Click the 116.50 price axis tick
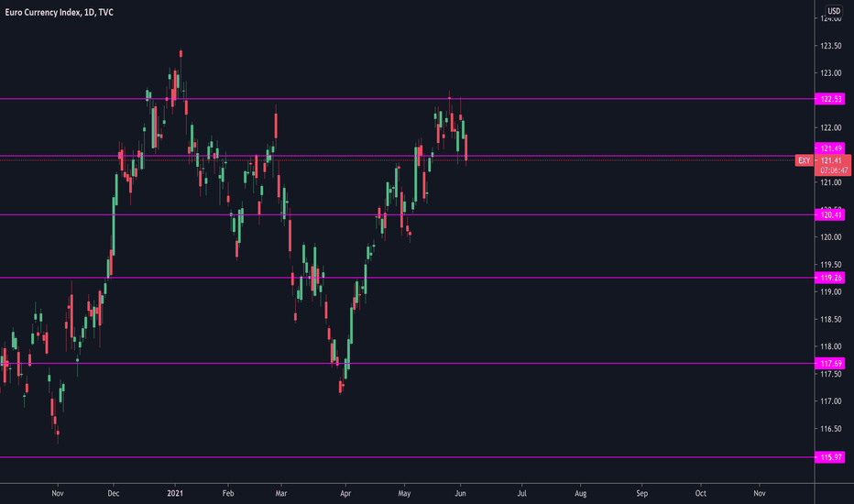 (831, 429)
